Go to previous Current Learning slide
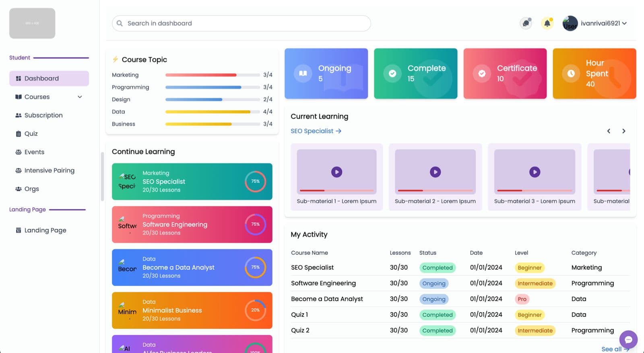The height and width of the screenshot is (353, 644). click(x=609, y=131)
